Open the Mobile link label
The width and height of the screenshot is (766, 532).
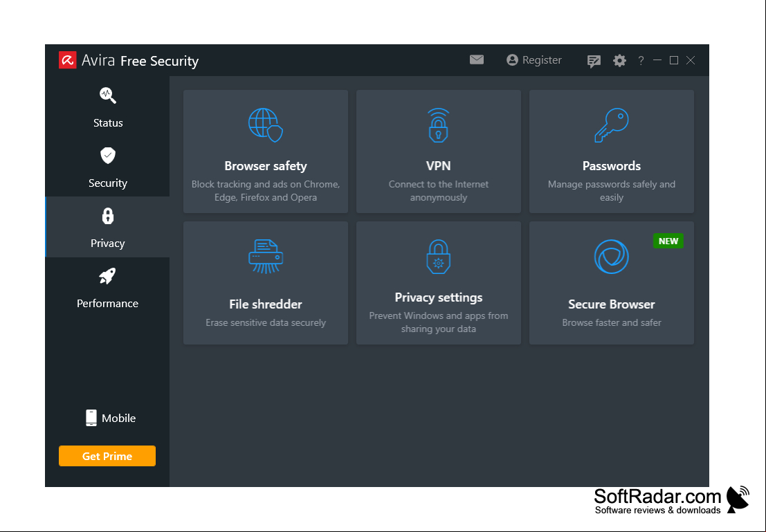point(119,418)
